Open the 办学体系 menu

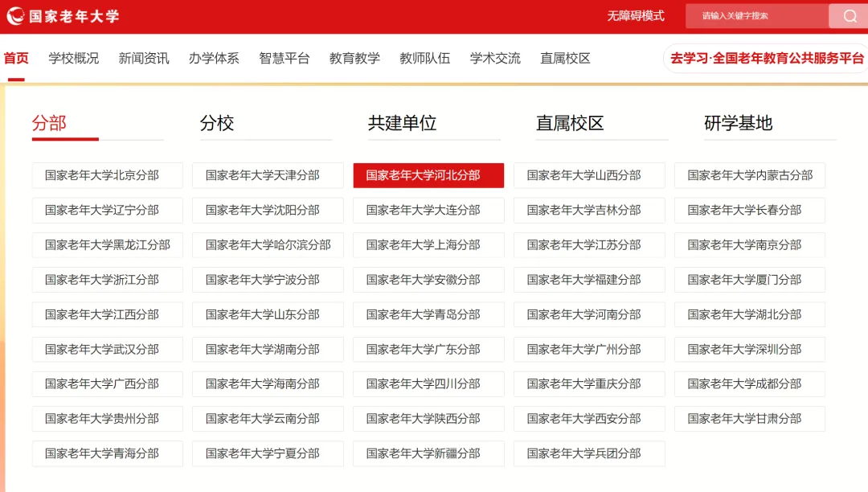pos(215,58)
